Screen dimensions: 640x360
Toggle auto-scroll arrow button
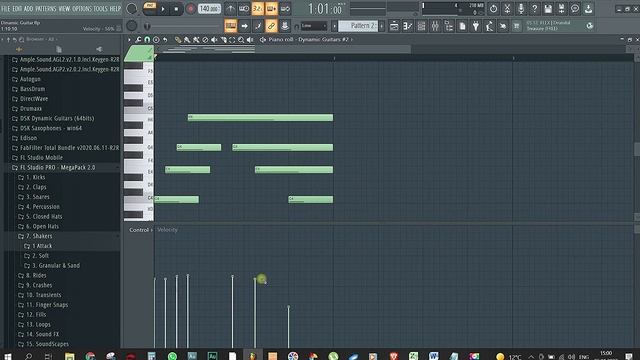click(244, 26)
